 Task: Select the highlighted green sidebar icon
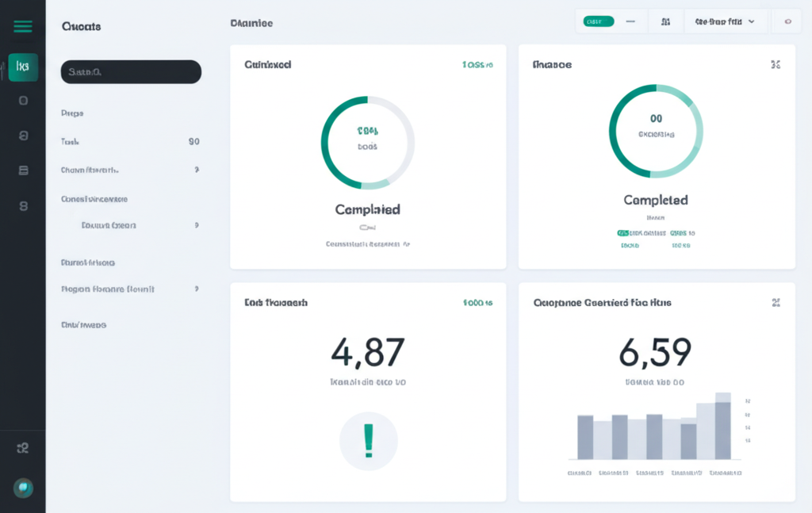coord(23,67)
